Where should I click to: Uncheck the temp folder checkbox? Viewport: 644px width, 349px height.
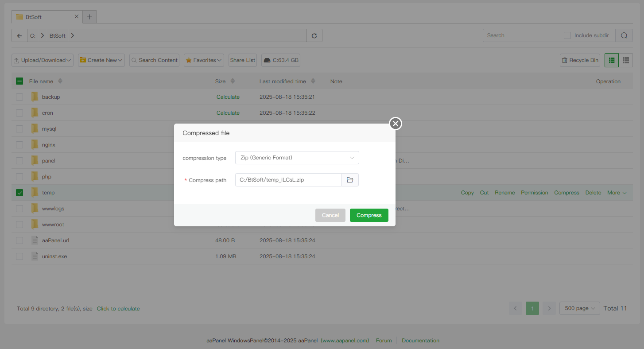[19, 193]
